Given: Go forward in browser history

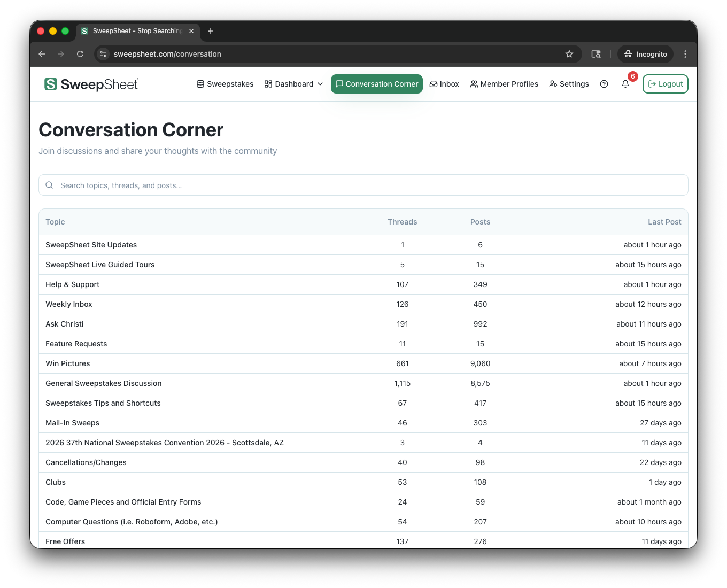Looking at the screenshot, I should (x=61, y=54).
